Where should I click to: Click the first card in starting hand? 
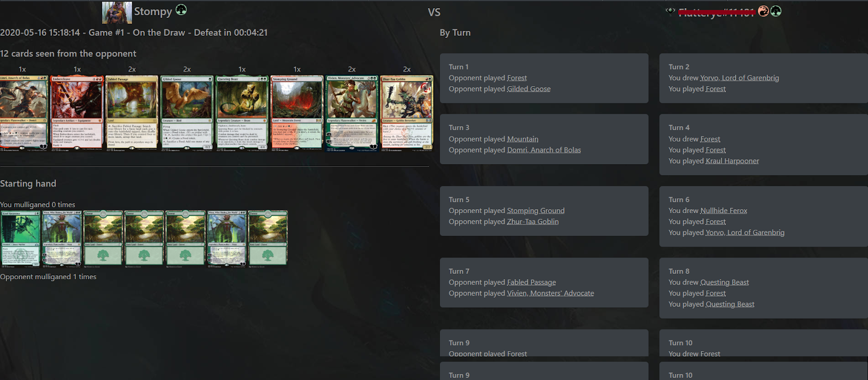point(21,239)
